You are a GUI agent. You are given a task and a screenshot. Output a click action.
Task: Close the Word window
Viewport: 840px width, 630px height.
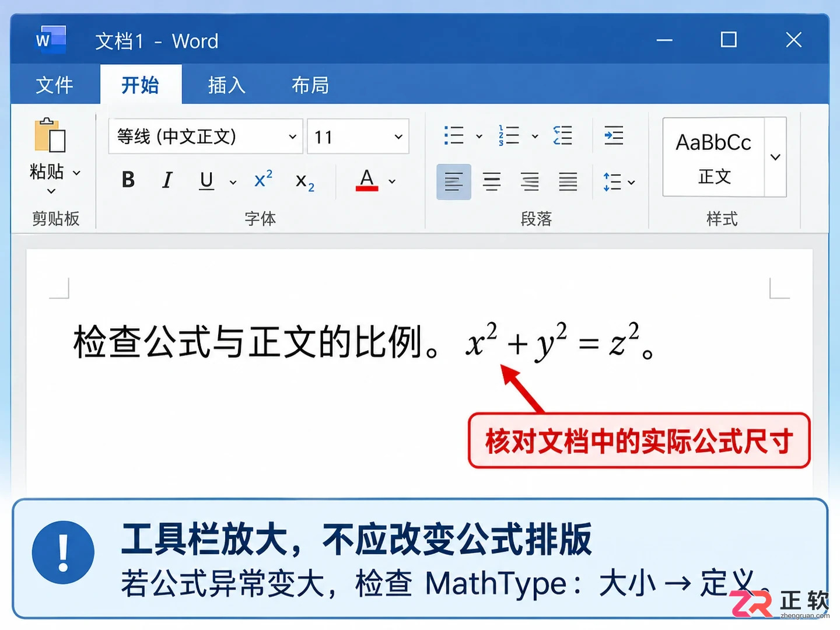point(794,40)
